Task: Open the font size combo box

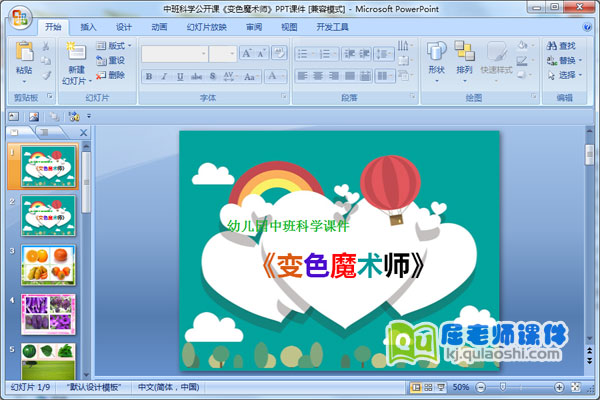Action: click(223, 54)
